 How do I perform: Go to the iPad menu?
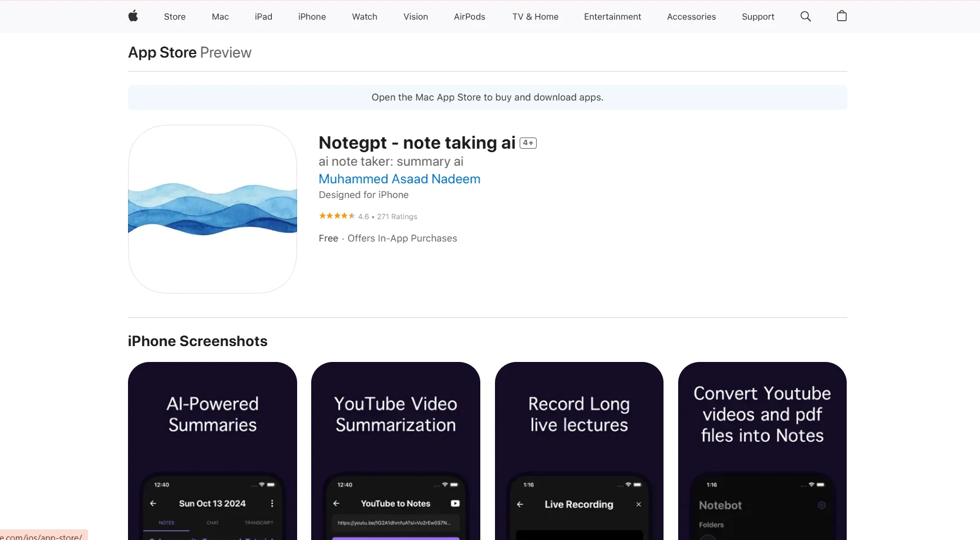point(264,16)
